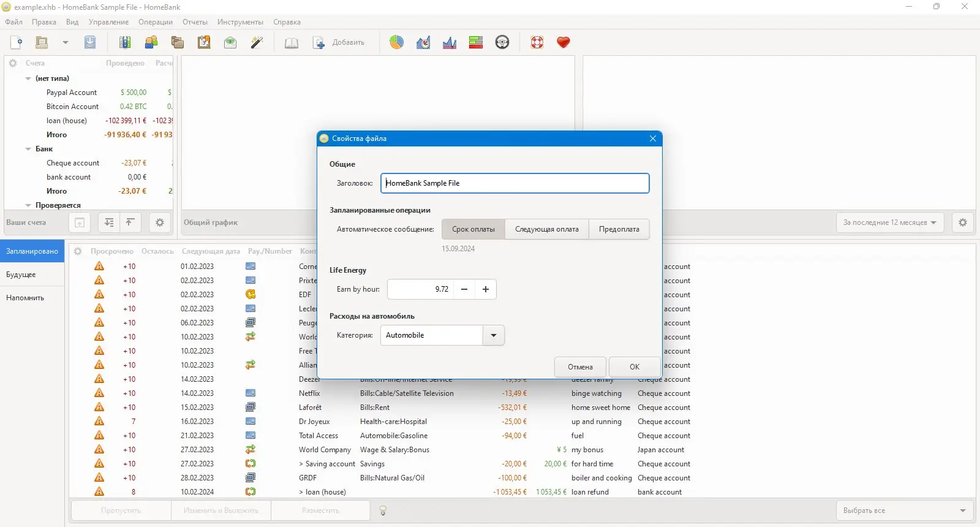
Task: Click the accounts panel settings gear
Action: tap(160, 222)
